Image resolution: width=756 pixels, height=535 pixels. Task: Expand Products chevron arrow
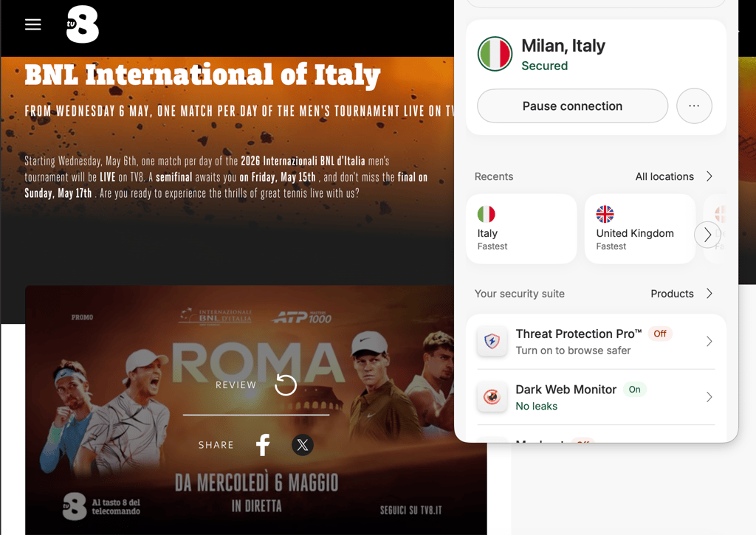pyautogui.click(x=709, y=294)
